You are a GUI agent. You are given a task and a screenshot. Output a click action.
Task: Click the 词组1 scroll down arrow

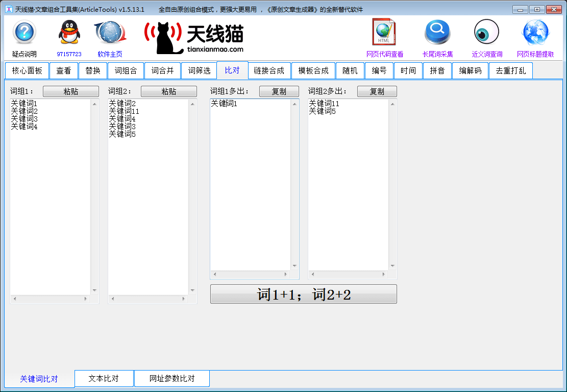click(x=94, y=290)
